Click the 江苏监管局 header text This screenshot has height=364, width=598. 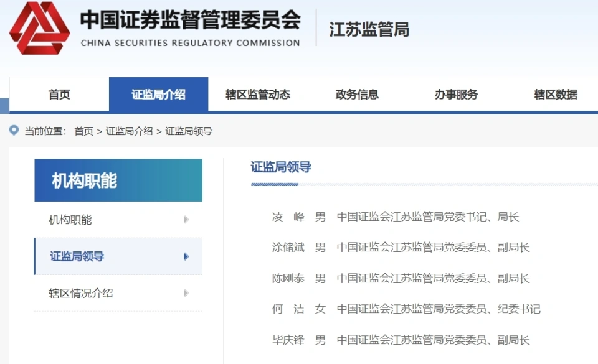(369, 29)
